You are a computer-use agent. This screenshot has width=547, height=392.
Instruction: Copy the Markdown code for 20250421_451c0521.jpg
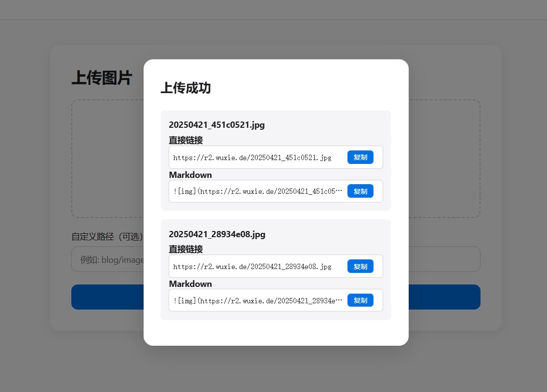pos(360,191)
